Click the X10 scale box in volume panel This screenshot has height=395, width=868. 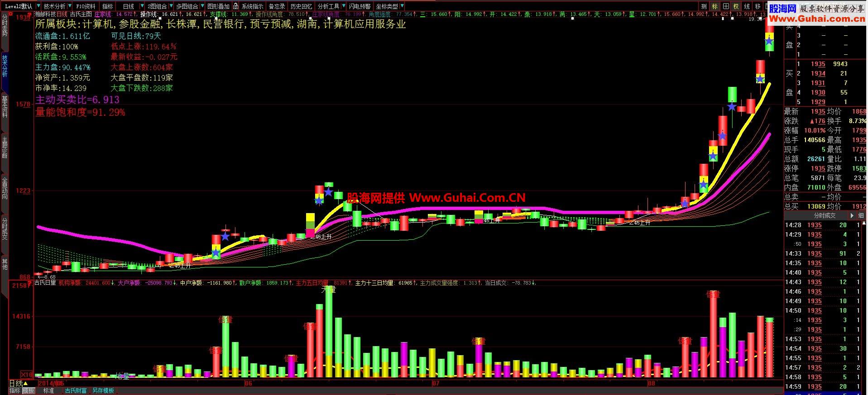click(27, 375)
